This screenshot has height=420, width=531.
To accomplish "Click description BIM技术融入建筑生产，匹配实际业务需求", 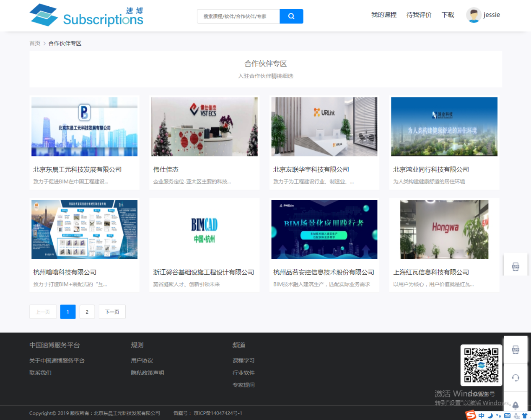I will (321, 284).
